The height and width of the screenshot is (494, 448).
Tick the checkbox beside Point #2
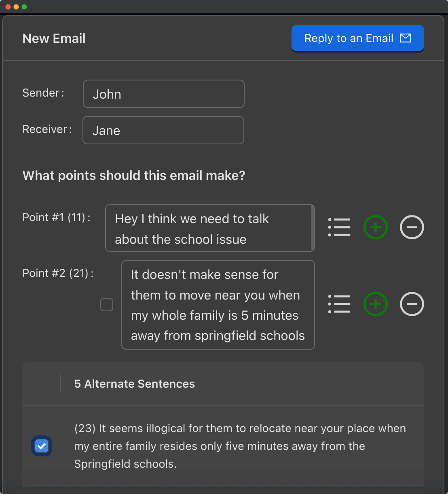click(107, 305)
